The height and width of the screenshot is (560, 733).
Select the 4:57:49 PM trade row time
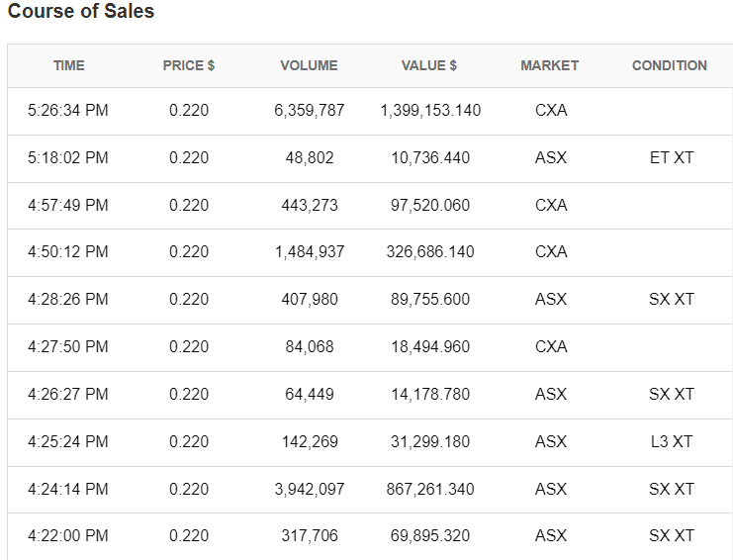tap(68, 205)
